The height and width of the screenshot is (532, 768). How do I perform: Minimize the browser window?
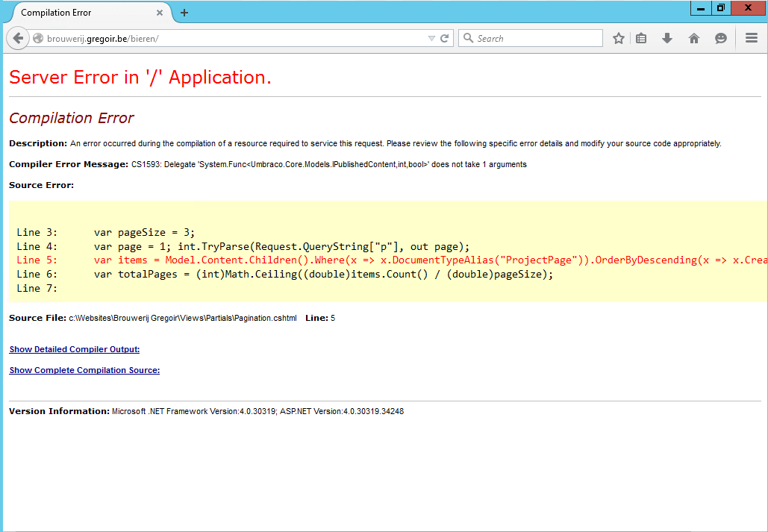click(701, 8)
